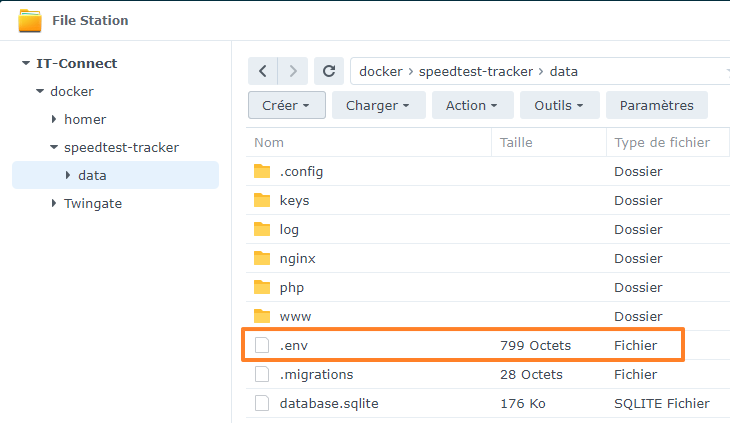The height and width of the screenshot is (423, 730).
Task: Collapse the speedtest-tracker tree node
Action: [x=54, y=147]
